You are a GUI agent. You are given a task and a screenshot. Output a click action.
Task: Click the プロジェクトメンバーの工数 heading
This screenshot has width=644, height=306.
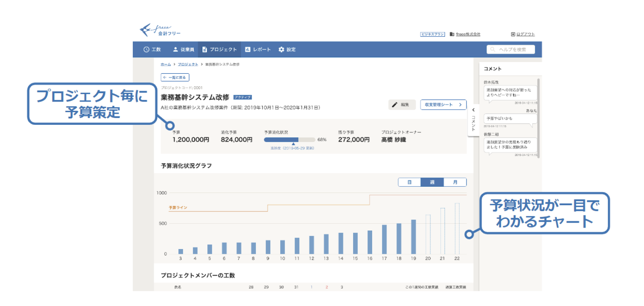pyautogui.click(x=198, y=275)
